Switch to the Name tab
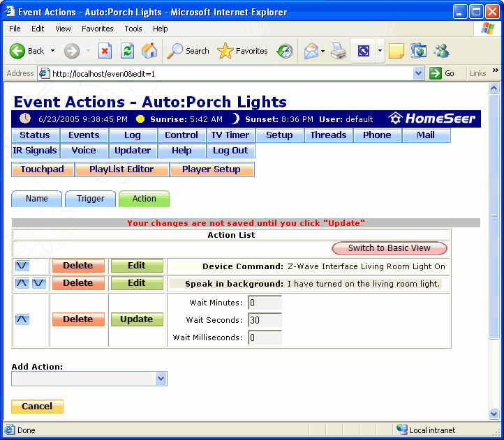504x440 pixels. click(x=36, y=199)
